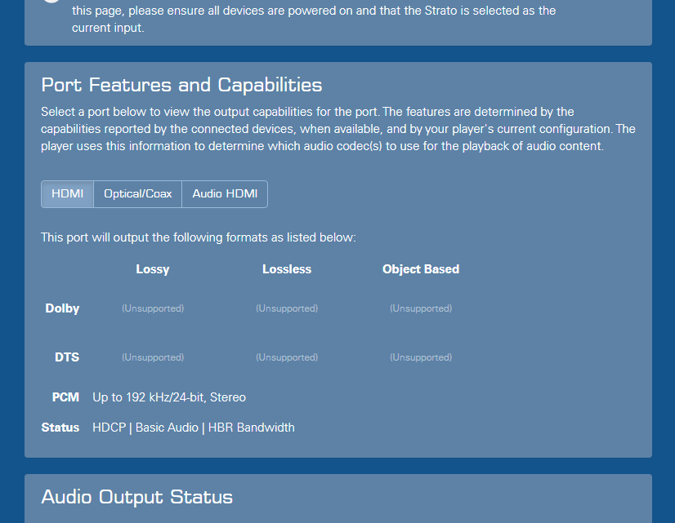Image resolution: width=675 pixels, height=523 pixels.
Task: Click the Audio Output Status heading
Action: click(136, 497)
